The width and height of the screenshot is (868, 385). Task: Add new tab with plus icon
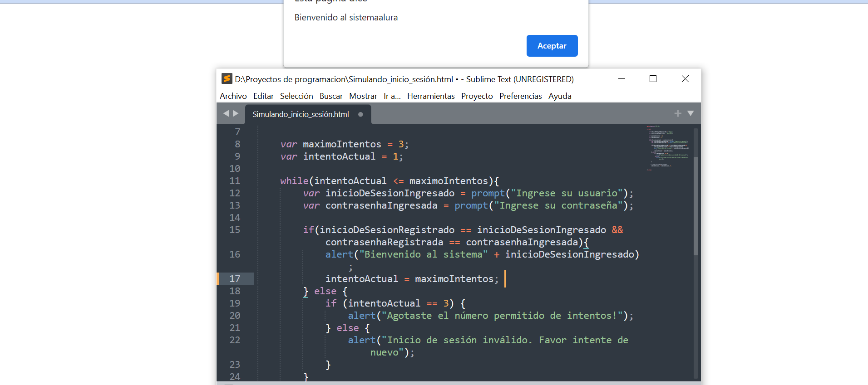coord(678,113)
